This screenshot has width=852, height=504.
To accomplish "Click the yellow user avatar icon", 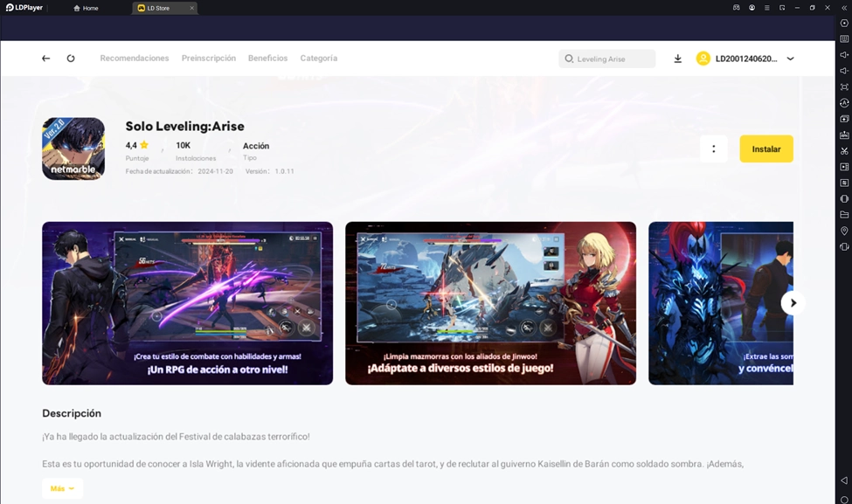I will (703, 59).
